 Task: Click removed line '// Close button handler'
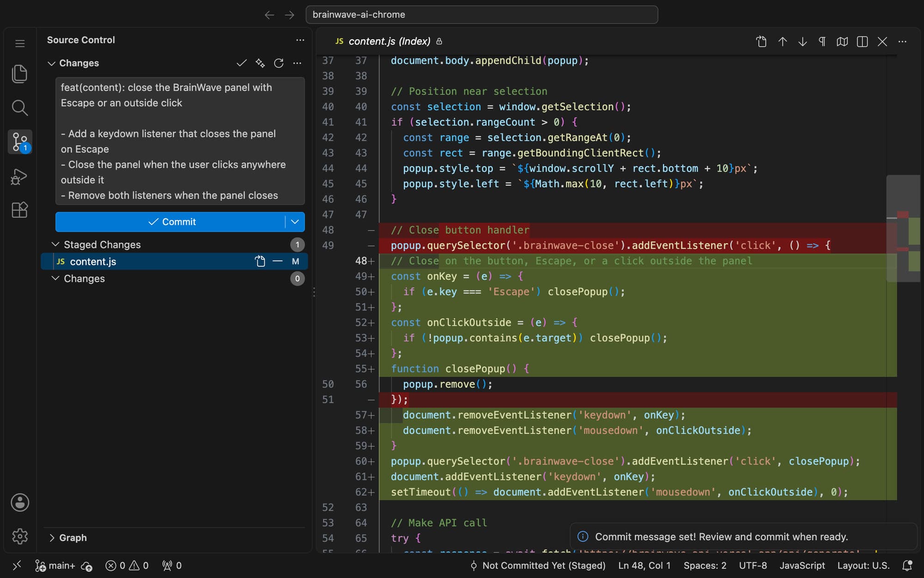[x=460, y=230]
